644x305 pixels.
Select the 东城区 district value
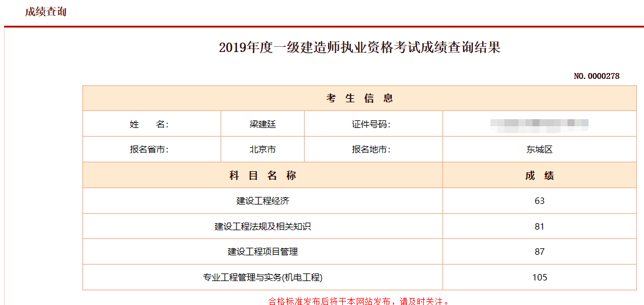539,150
